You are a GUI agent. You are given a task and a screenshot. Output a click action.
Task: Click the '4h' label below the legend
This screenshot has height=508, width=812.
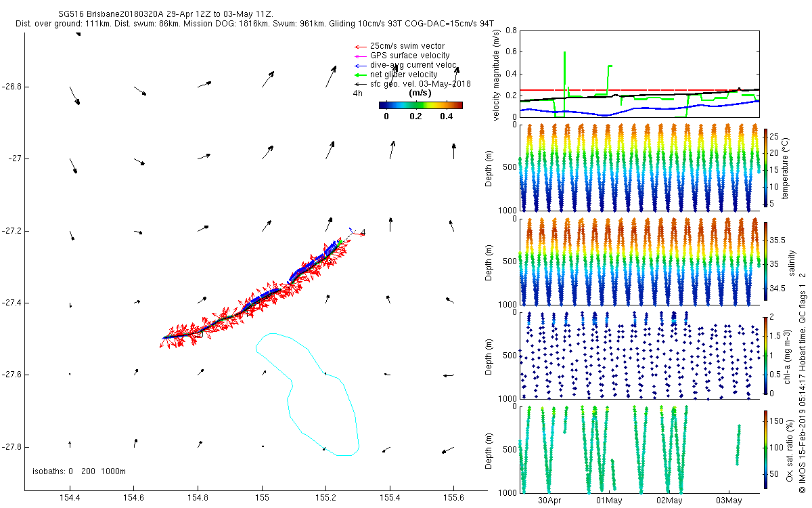(357, 93)
